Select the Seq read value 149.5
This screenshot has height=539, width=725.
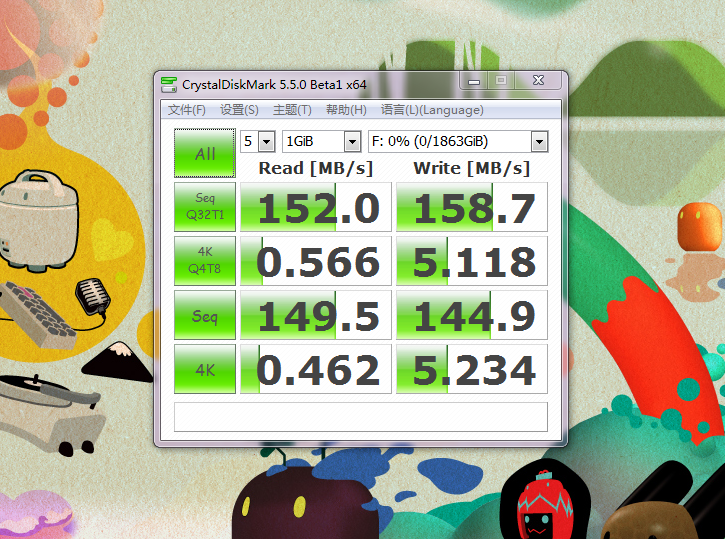point(316,315)
